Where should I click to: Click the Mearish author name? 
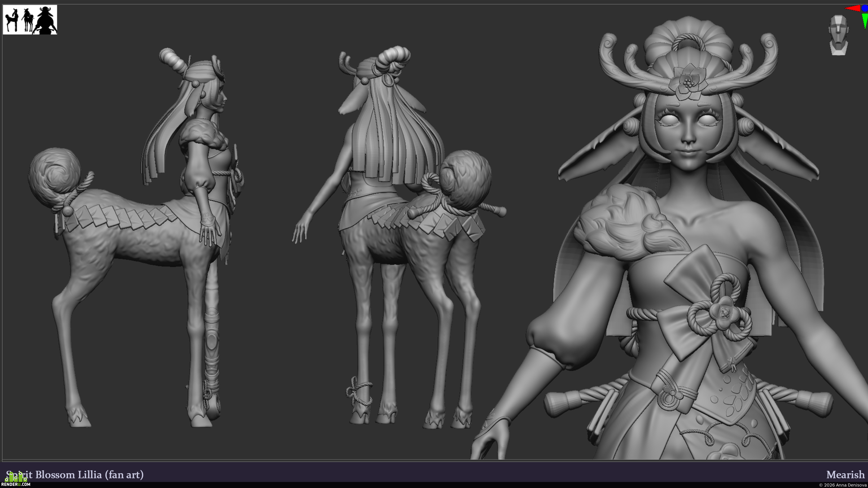845,474
